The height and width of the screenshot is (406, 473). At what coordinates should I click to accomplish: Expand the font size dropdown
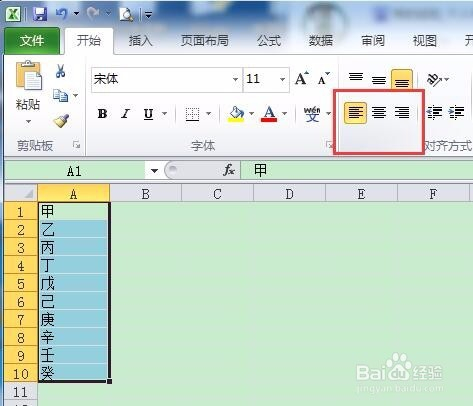(x=282, y=79)
